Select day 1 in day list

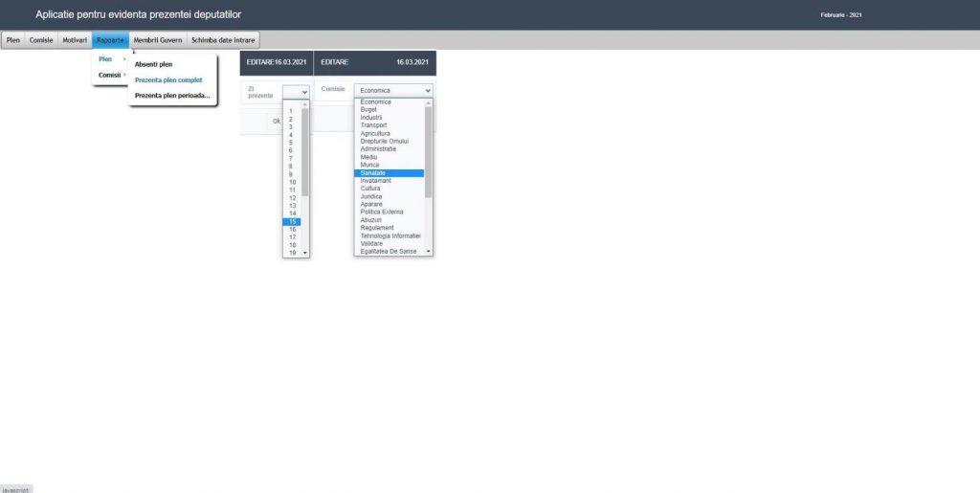[x=292, y=111]
